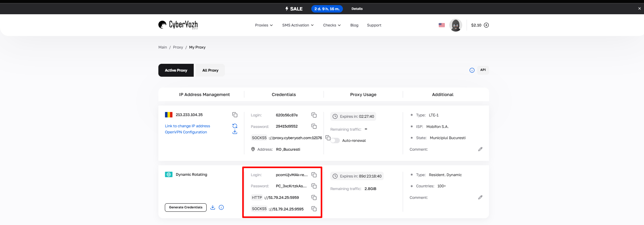
Task: Expand the Proxies menu dropdown
Action: pos(264,25)
